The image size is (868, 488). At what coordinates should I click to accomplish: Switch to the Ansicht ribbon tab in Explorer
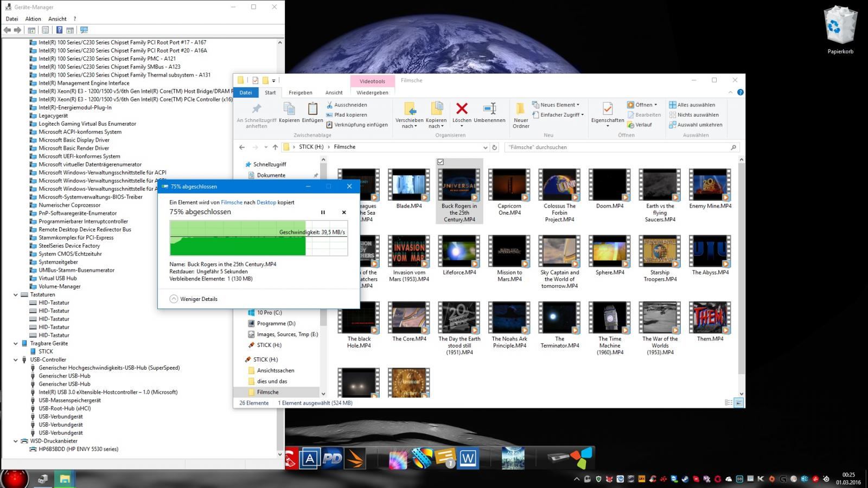(x=334, y=93)
